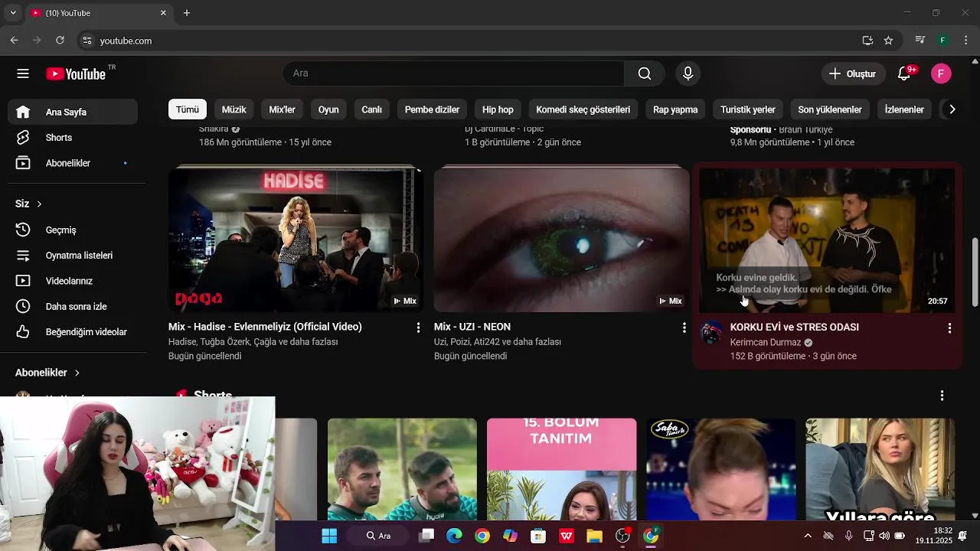Select the Mix'ler filter chip
The width and height of the screenshot is (980, 551).
[282, 109]
